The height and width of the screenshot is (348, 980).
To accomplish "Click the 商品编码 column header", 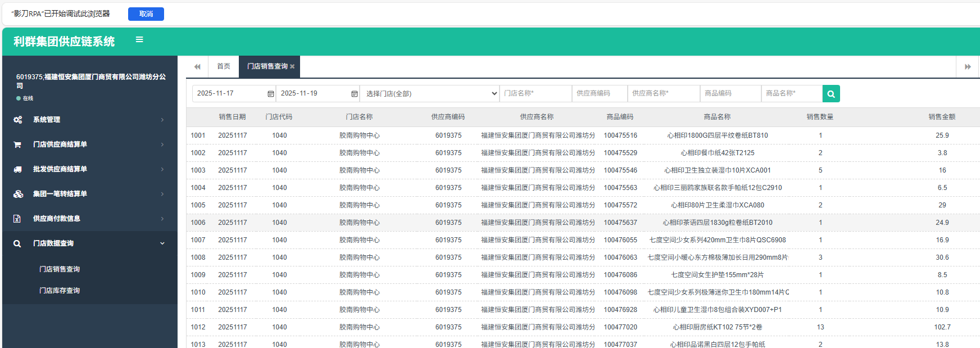I will [620, 117].
